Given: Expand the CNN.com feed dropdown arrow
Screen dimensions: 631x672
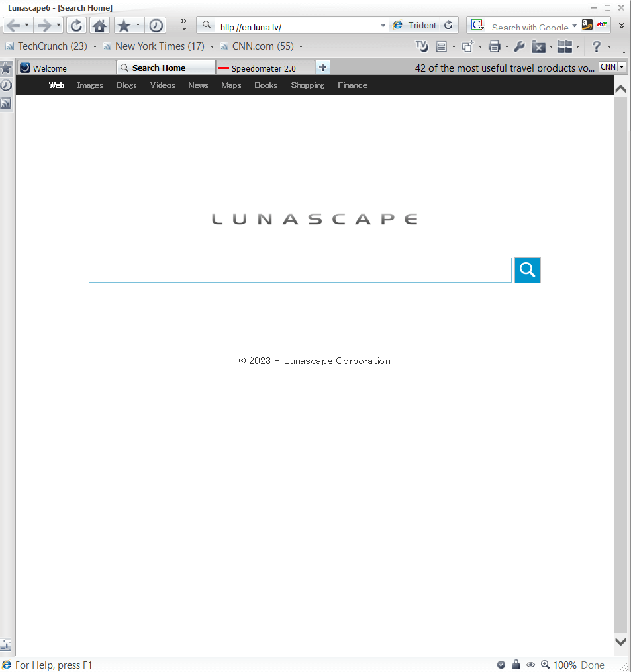Looking at the screenshot, I should click(x=301, y=47).
